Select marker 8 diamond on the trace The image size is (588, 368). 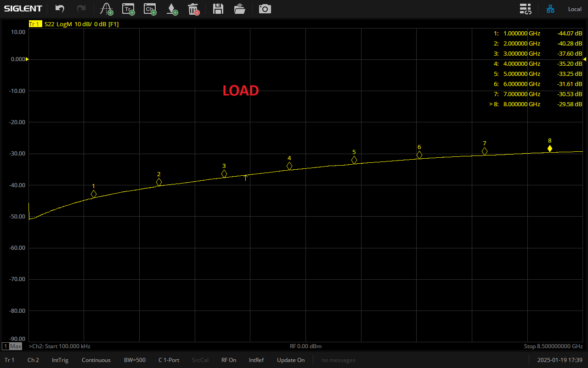[549, 149]
